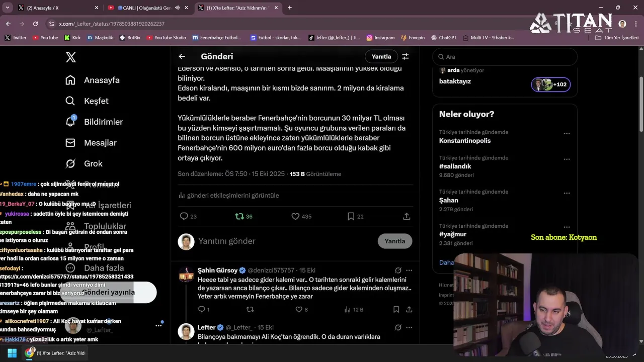Click the share icon of main post
The image size is (644, 362).
point(407,216)
